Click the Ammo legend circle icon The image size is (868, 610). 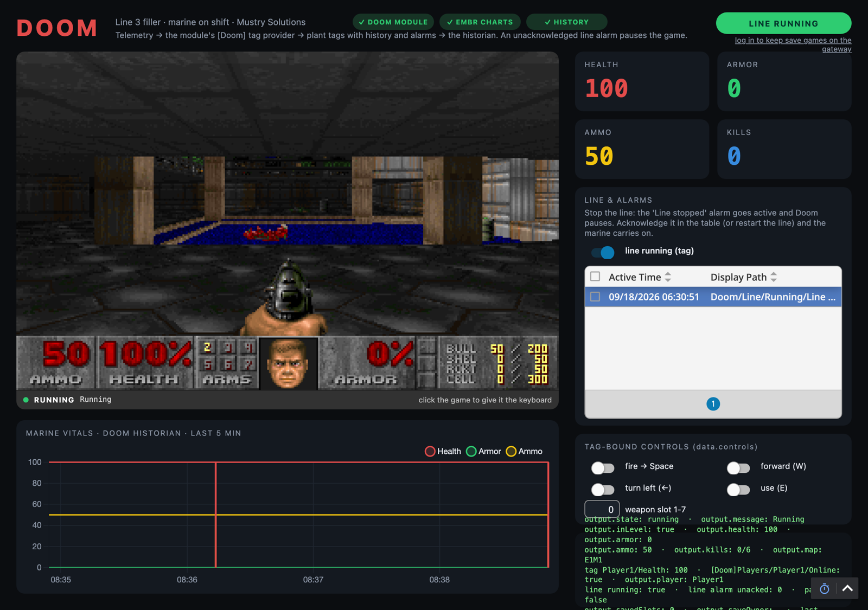click(x=511, y=451)
